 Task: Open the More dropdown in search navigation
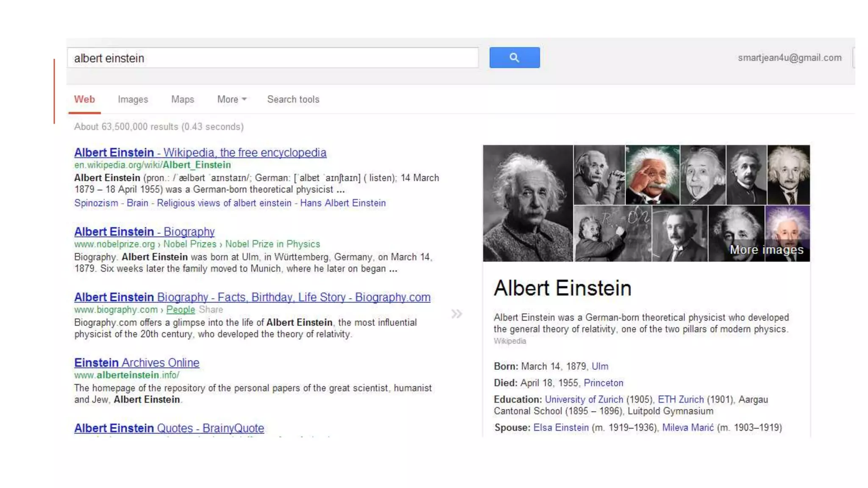click(x=231, y=100)
